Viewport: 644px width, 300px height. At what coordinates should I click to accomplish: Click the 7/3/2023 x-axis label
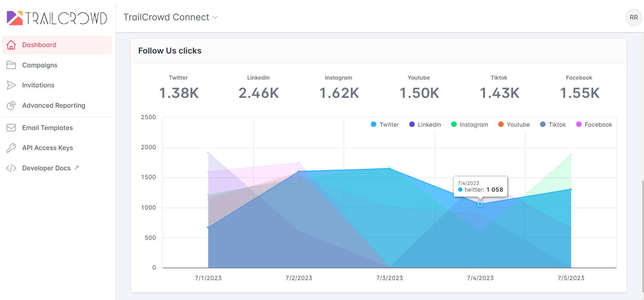click(x=389, y=278)
